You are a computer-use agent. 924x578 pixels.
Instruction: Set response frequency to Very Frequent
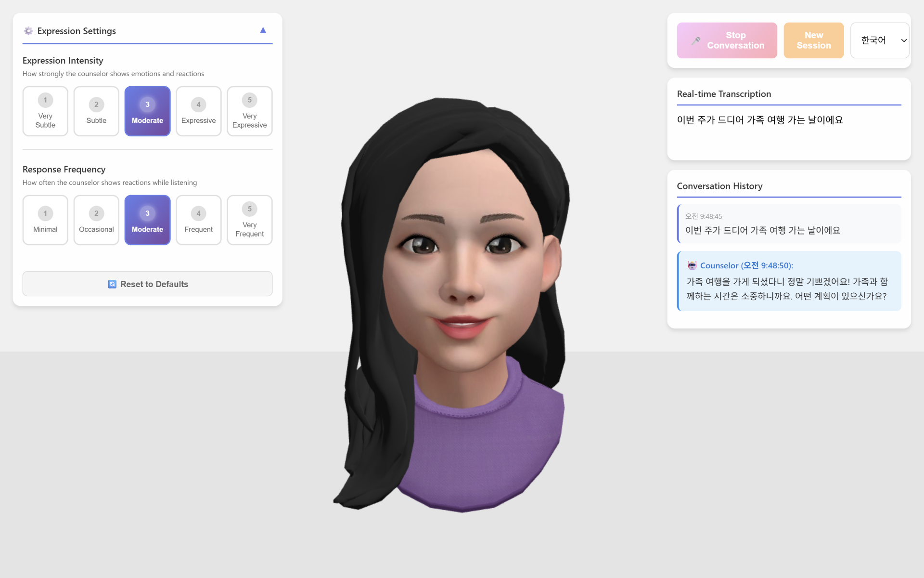click(249, 220)
